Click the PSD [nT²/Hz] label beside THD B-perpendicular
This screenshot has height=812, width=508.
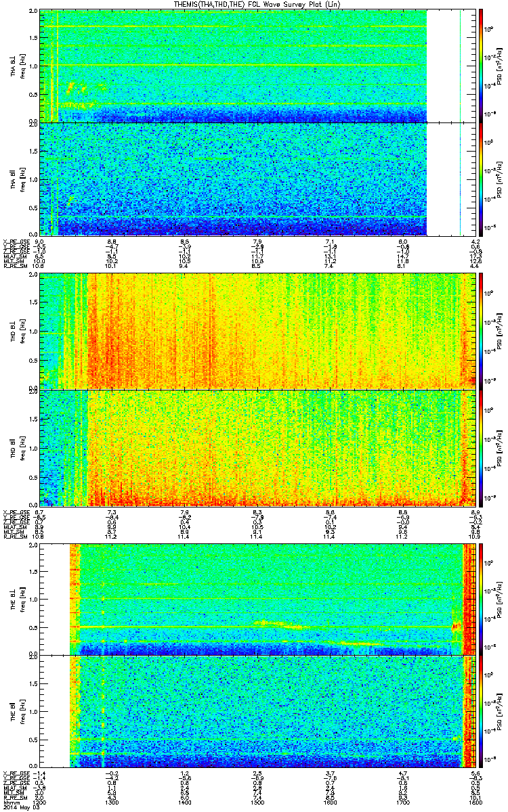[499, 331]
